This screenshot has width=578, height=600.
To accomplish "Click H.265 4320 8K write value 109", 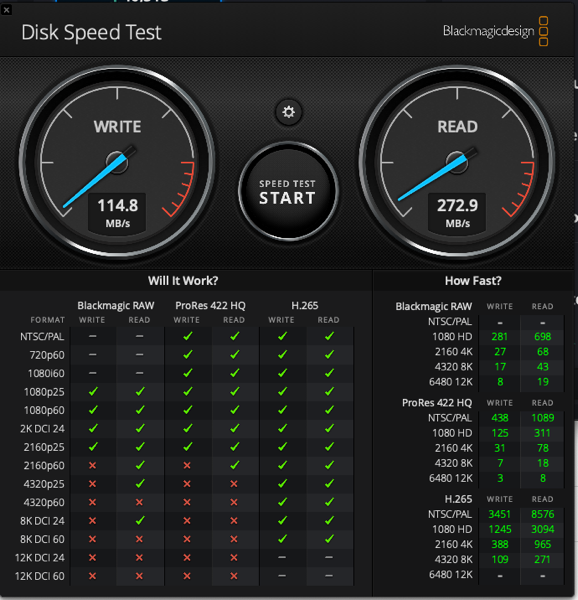I will pyautogui.click(x=500, y=560).
